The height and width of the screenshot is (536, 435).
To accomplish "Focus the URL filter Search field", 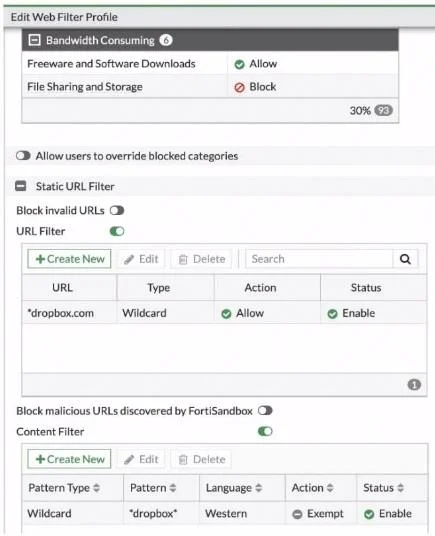I will pos(319,259).
